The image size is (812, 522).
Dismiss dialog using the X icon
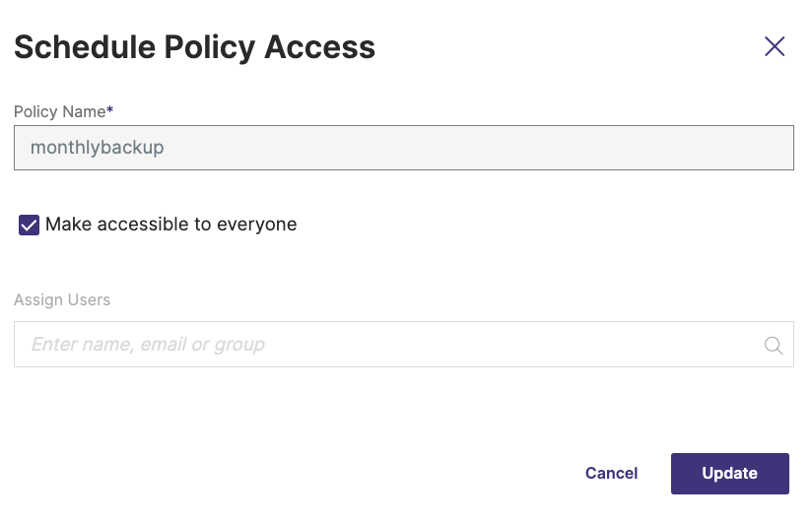pyautogui.click(x=775, y=46)
